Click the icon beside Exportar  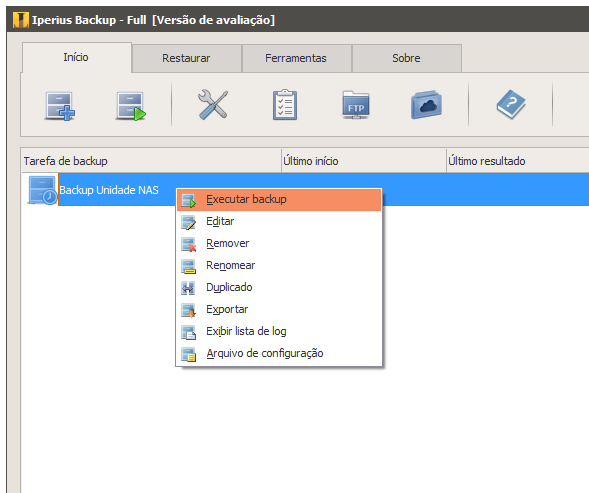188,310
